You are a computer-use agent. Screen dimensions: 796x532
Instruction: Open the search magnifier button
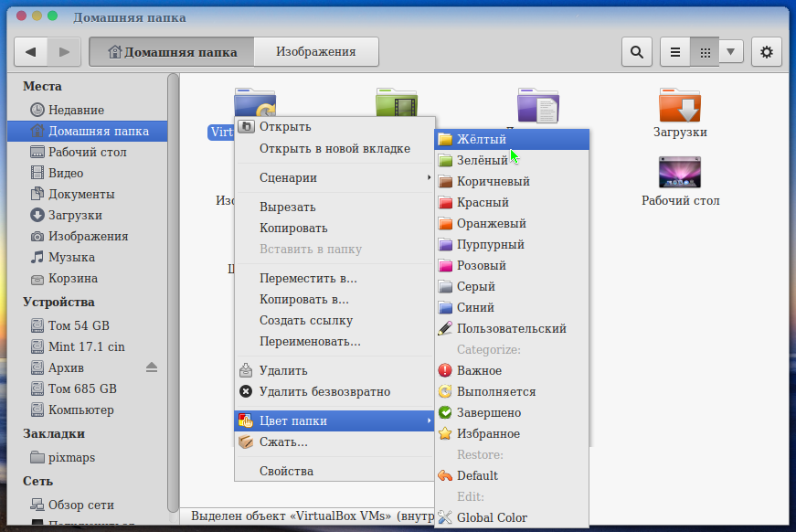tap(637, 52)
